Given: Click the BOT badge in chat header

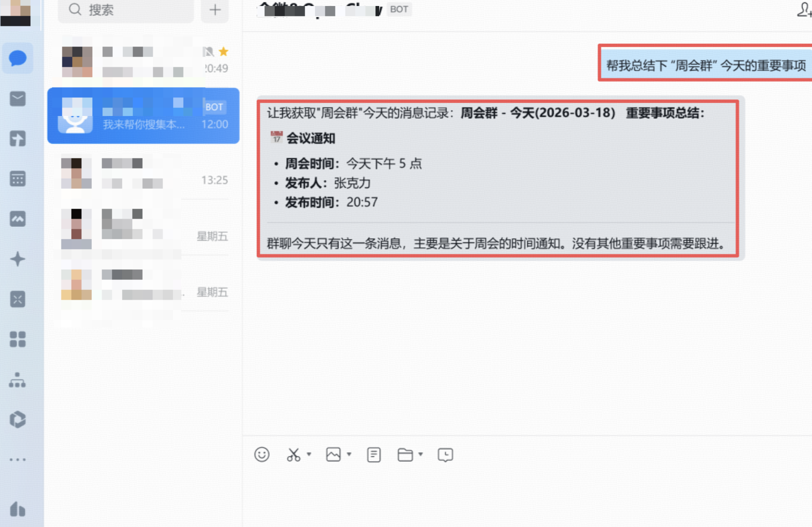Looking at the screenshot, I should pyautogui.click(x=399, y=9).
